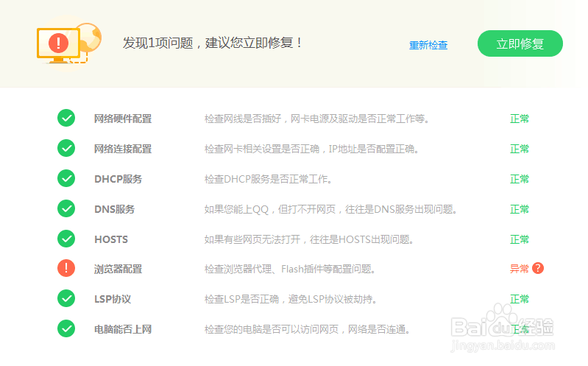Open the question mark help icon beside 异常
588x366 pixels.
point(538,268)
